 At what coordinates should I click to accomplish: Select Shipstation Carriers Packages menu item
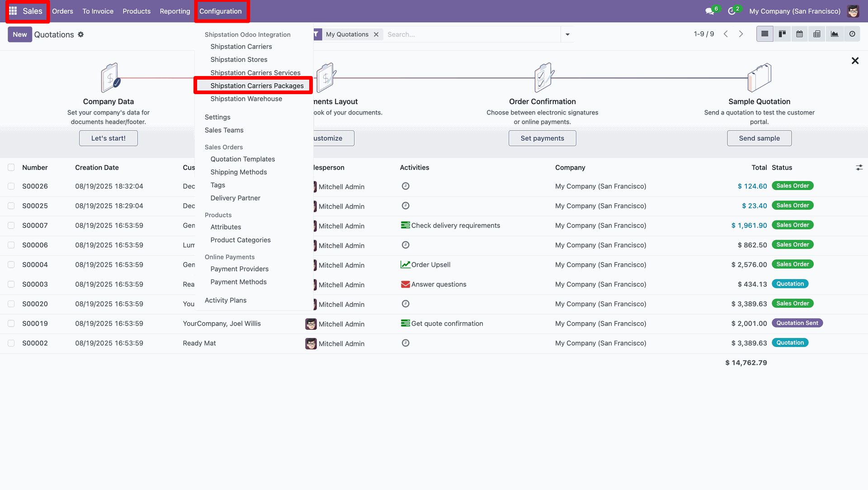click(x=257, y=86)
